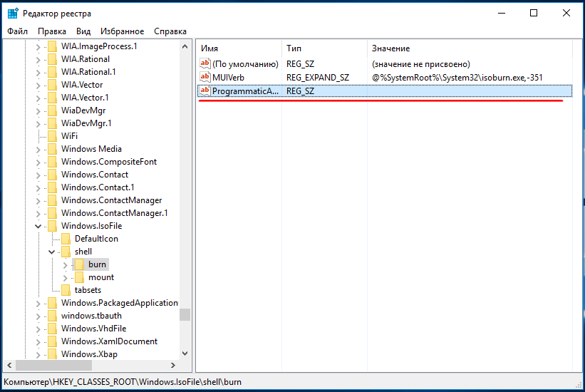Click the DefaultIcon folder icon
This screenshot has width=585, height=392.
point(66,239)
